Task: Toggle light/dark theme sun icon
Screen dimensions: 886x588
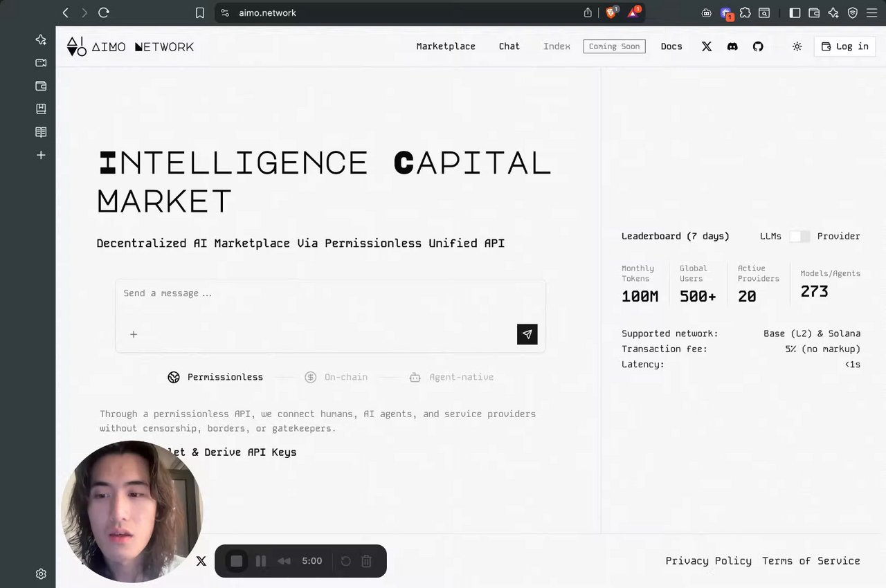Action: click(797, 46)
